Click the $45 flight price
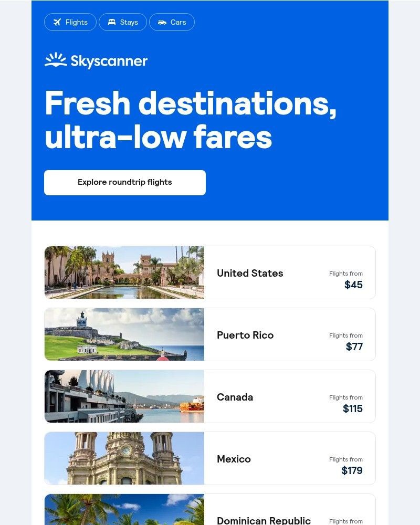 (x=354, y=285)
